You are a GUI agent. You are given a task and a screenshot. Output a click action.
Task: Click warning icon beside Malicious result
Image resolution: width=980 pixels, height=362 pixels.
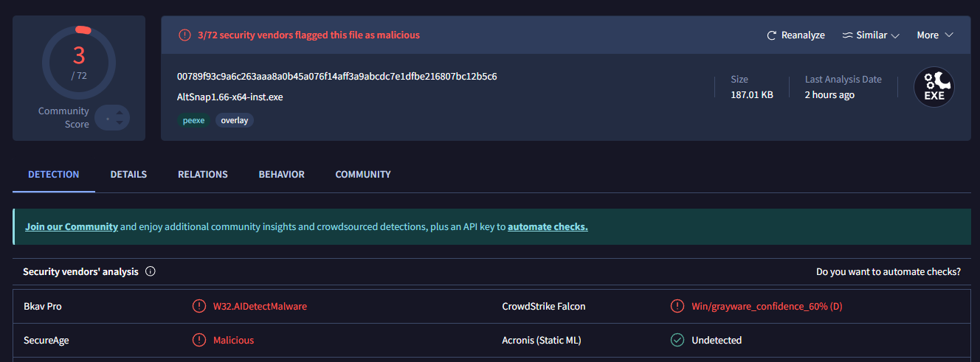click(x=199, y=340)
